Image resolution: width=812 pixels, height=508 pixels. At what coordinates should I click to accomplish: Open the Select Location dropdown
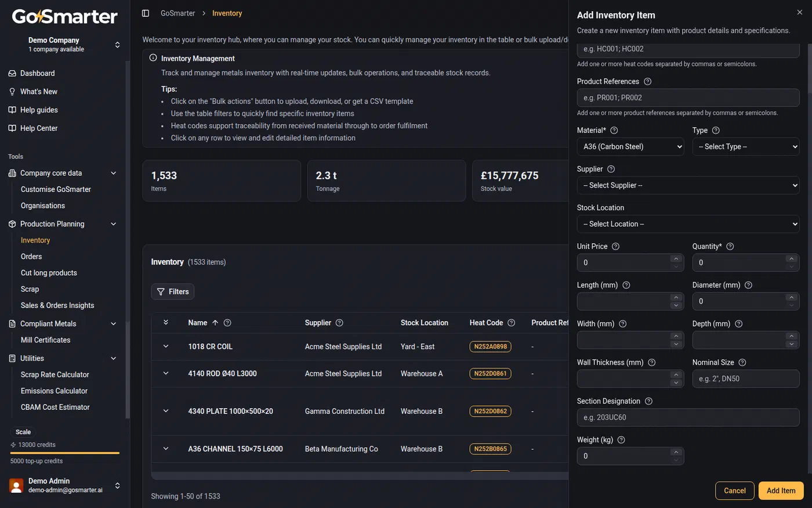click(x=688, y=224)
